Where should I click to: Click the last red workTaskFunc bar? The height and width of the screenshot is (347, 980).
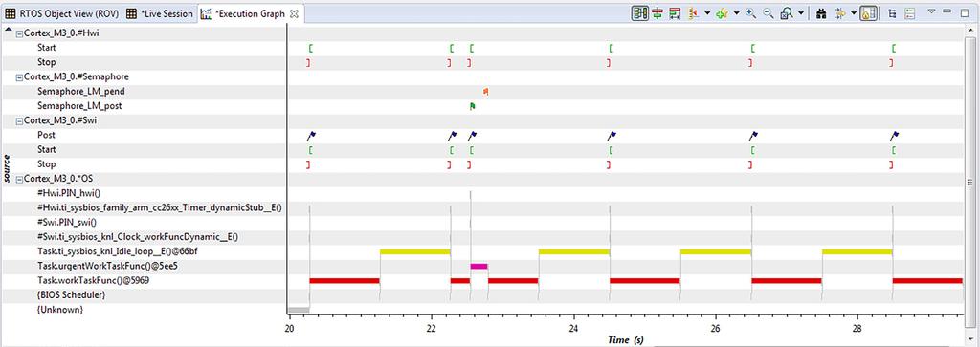(x=927, y=281)
